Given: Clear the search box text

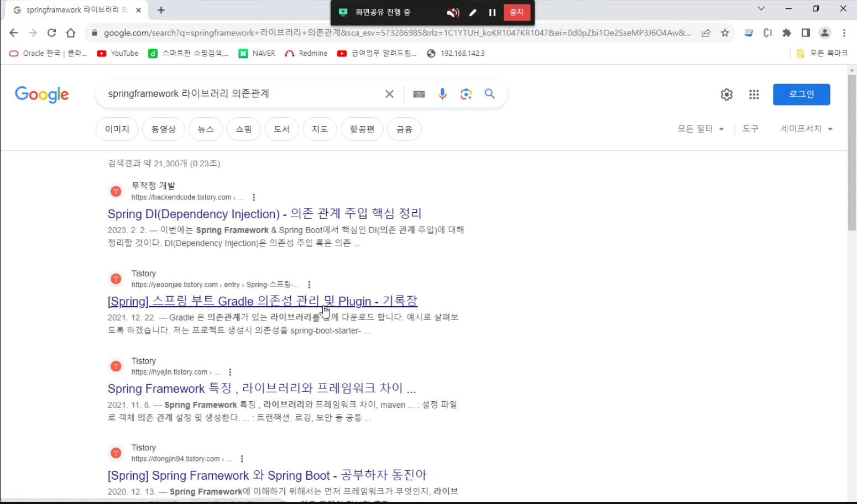Looking at the screenshot, I should [389, 94].
